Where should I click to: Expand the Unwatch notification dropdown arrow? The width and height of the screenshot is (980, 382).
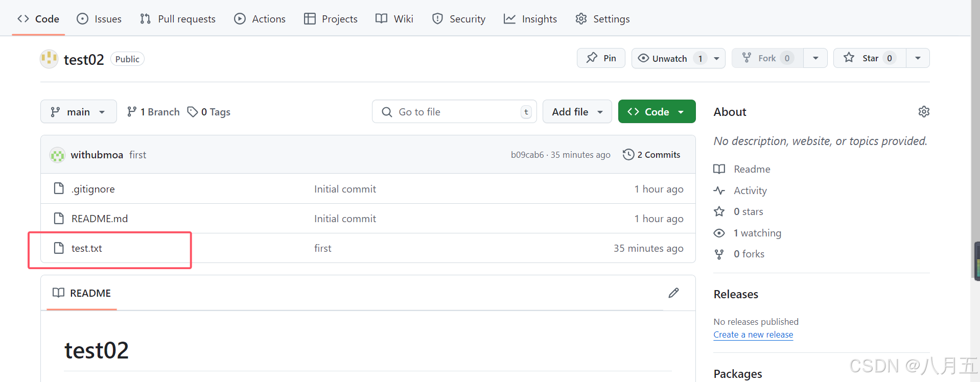click(717, 58)
